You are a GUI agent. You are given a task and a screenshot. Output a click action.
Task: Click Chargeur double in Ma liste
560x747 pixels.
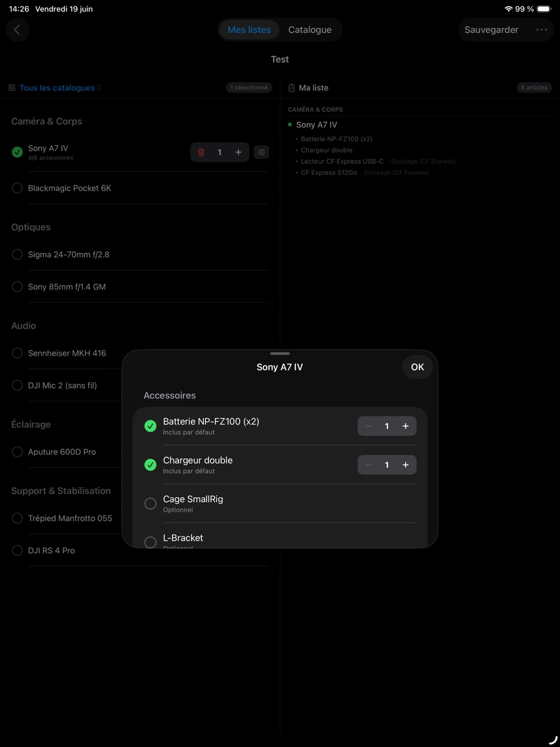327,150
